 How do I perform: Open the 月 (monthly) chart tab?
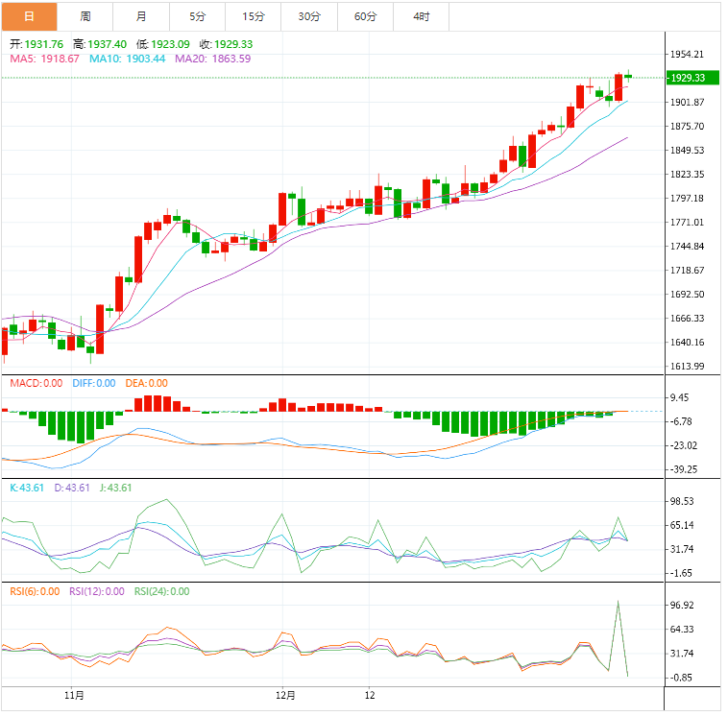coord(141,16)
